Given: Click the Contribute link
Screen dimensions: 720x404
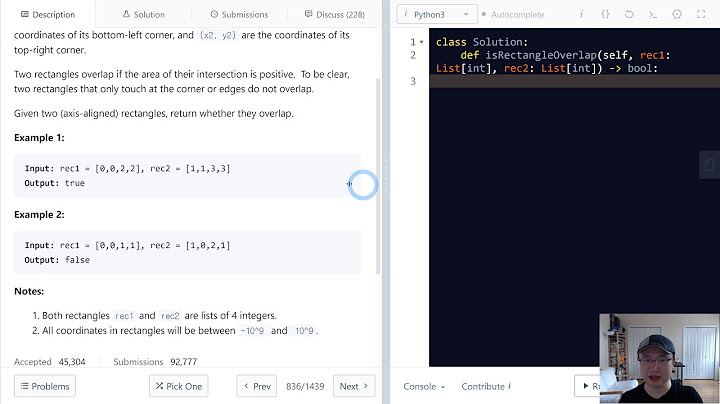Looking at the screenshot, I should pos(486,387).
